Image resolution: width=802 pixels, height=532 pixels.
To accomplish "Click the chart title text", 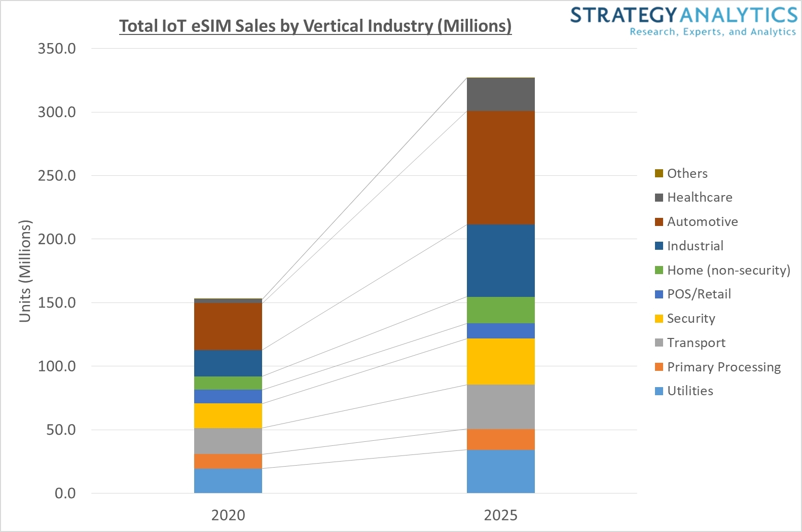I will [x=315, y=26].
